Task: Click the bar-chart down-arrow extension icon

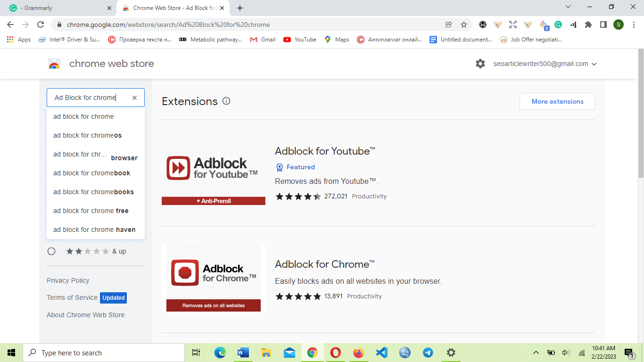Action: click(x=573, y=25)
